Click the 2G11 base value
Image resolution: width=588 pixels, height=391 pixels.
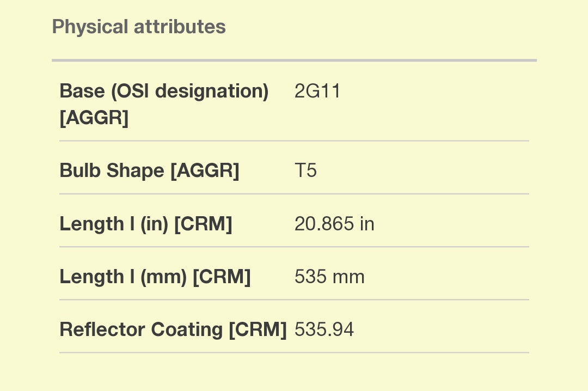click(317, 91)
